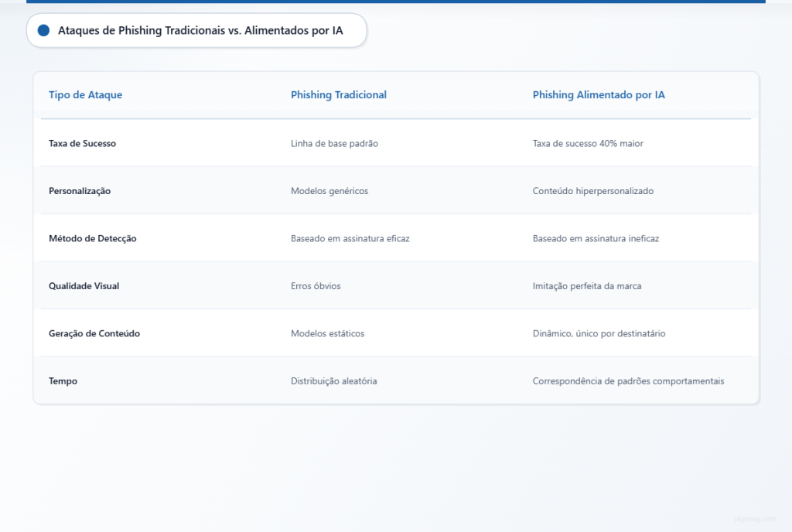792x532 pixels.
Task: Click the 'Correspondência de padrões comportamentais' cell
Action: click(x=628, y=381)
